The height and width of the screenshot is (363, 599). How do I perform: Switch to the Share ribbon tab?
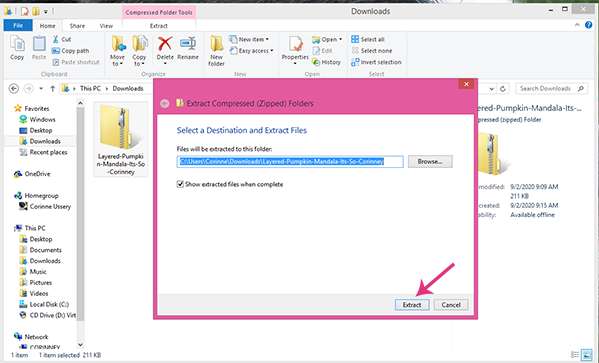(77, 26)
